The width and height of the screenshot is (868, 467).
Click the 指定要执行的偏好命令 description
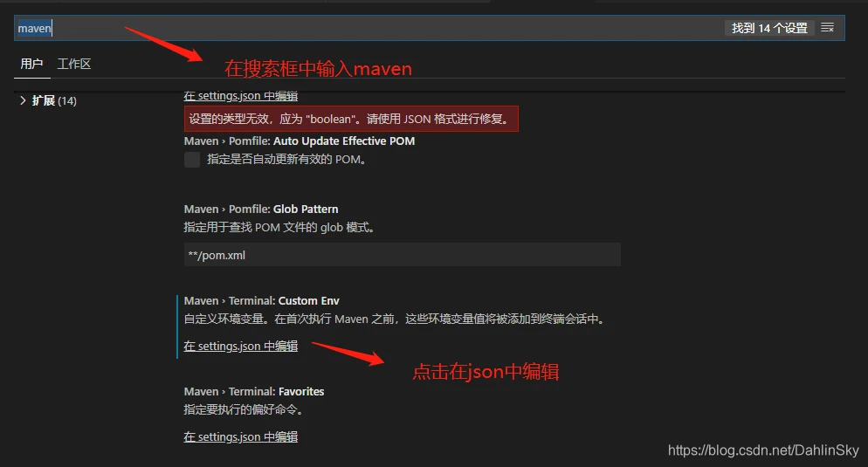click(x=244, y=410)
